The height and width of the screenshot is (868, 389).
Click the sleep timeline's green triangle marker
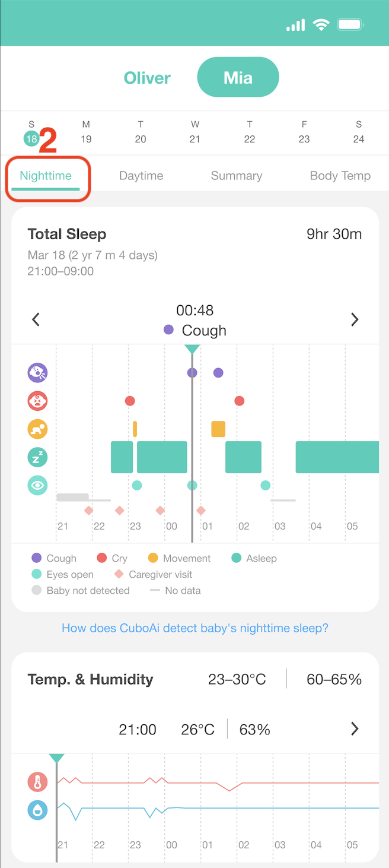tap(192, 349)
